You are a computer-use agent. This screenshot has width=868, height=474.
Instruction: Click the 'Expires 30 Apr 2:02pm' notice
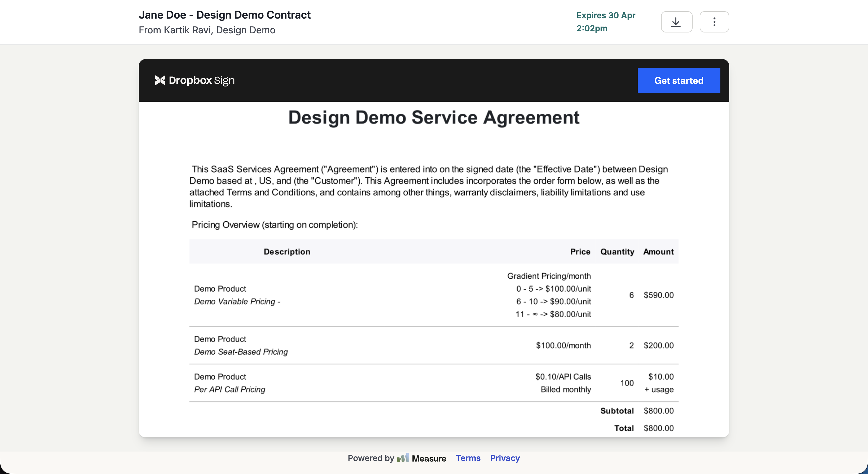[606, 22]
